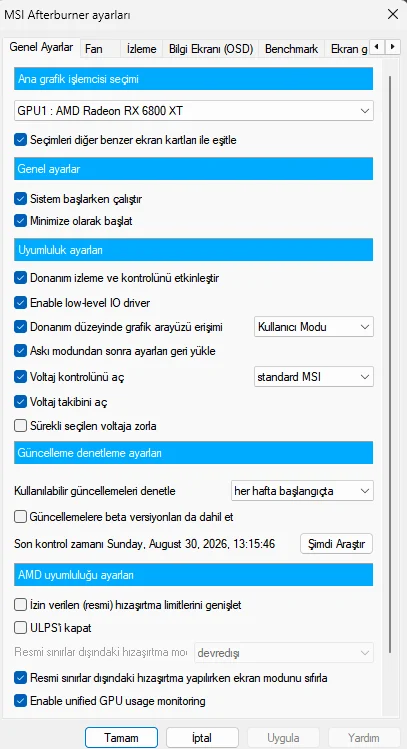Viewport: 407px width, 749px height.
Task: Close the MSI Afterburner settings window
Action: tap(393, 14)
